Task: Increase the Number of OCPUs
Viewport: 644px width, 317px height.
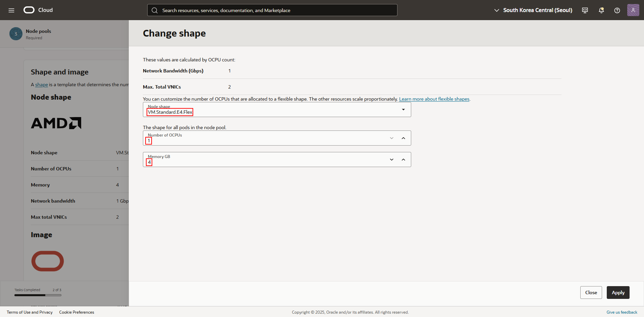Action: (x=403, y=138)
